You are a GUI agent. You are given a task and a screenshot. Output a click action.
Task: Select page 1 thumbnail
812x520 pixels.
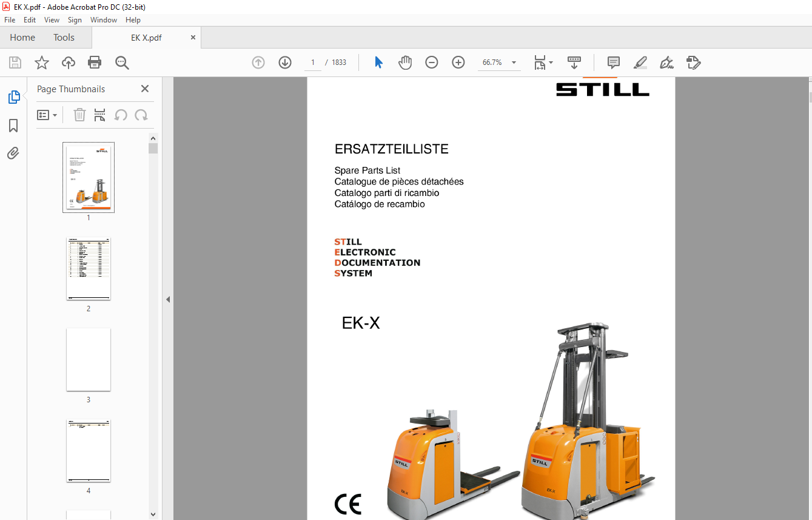click(x=89, y=177)
